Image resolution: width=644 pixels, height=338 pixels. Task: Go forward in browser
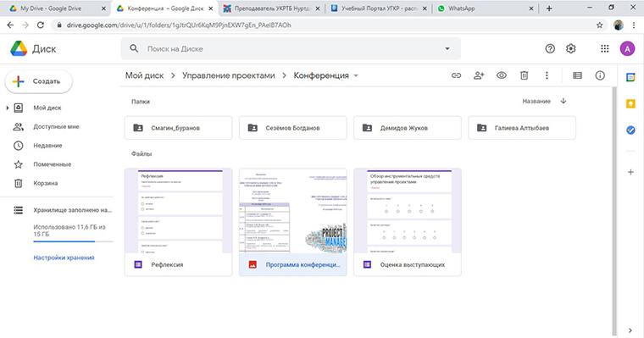coord(25,25)
